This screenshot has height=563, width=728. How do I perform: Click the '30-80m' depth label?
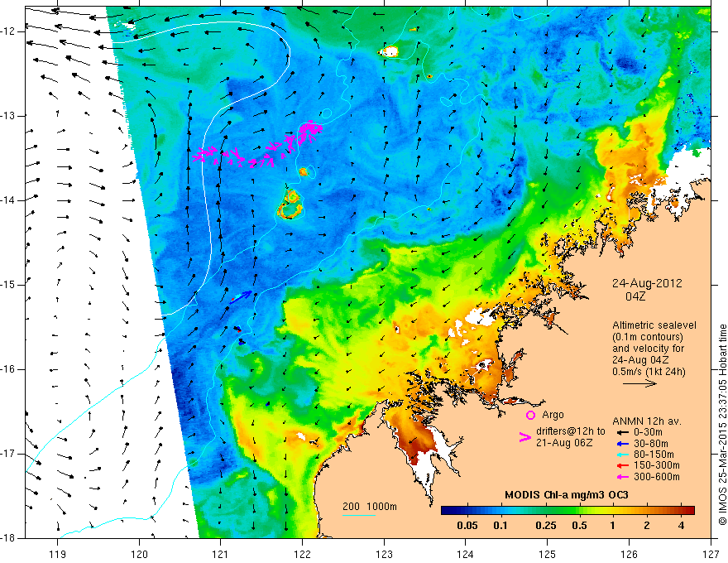click(x=651, y=444)
